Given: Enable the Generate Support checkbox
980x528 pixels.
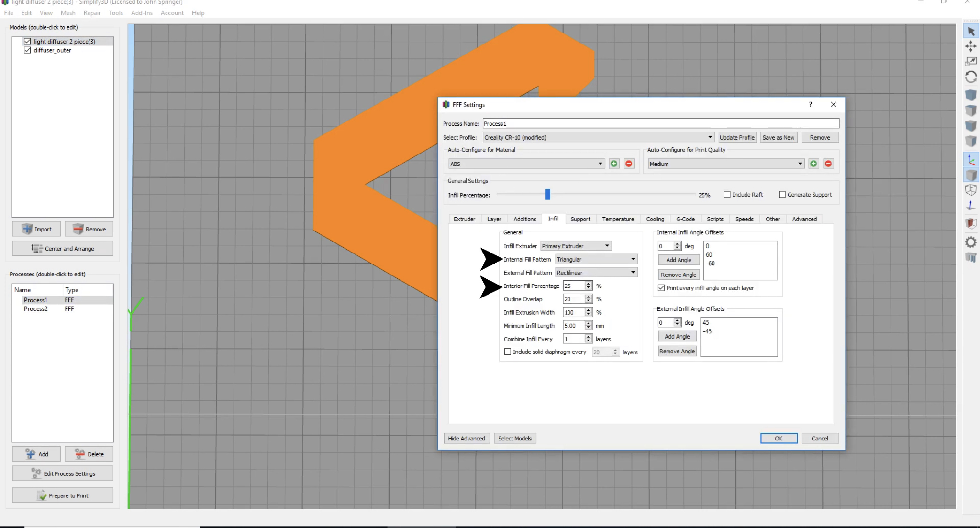Looking at the screenshot, I should pyautogui.click(x=782, y=195).
